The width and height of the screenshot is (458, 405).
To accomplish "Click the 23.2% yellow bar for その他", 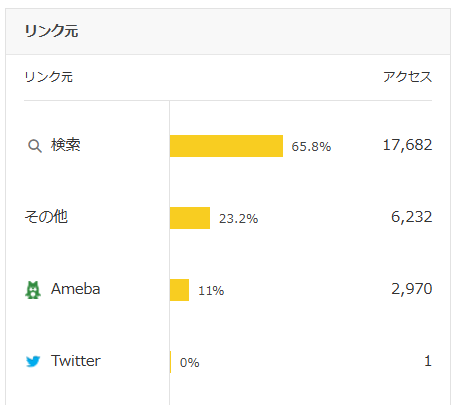I will (x=190, y=218).
